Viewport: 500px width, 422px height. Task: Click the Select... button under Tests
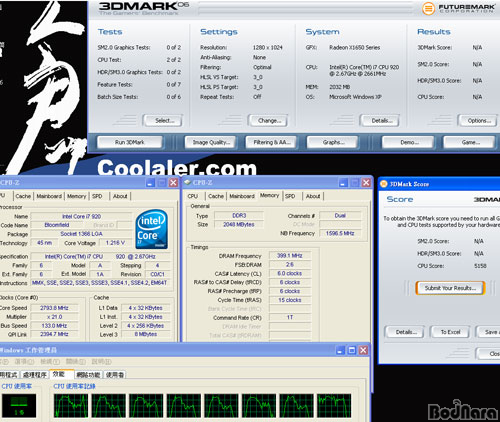[163, 120]
